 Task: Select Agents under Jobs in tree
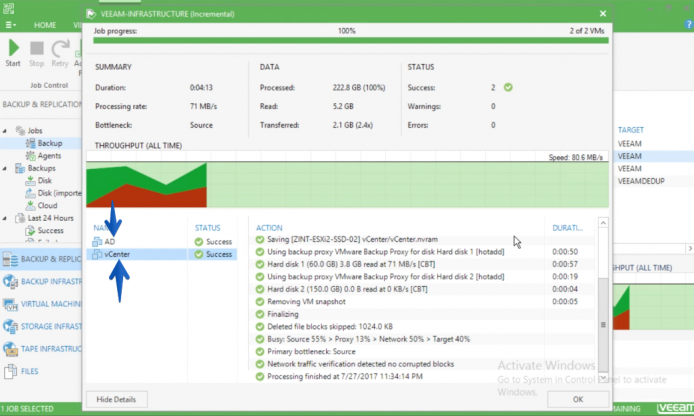(x=49, y=156)
